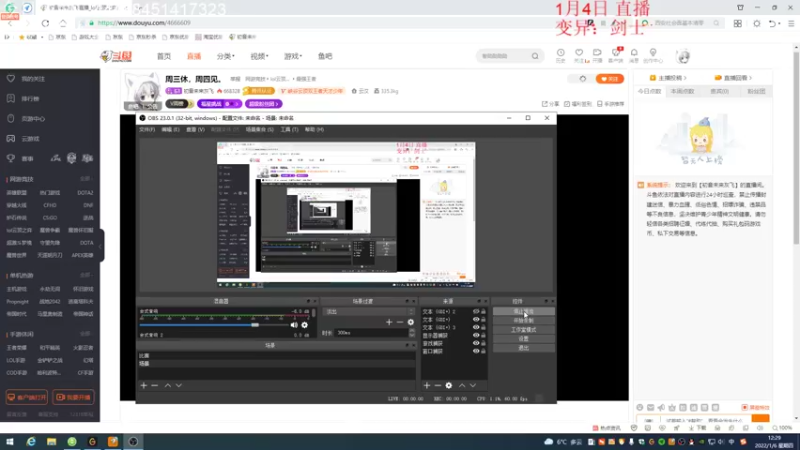The image size is (800, 450).
Task: Add a new source with the plus icon
Action: pos(427,386)
